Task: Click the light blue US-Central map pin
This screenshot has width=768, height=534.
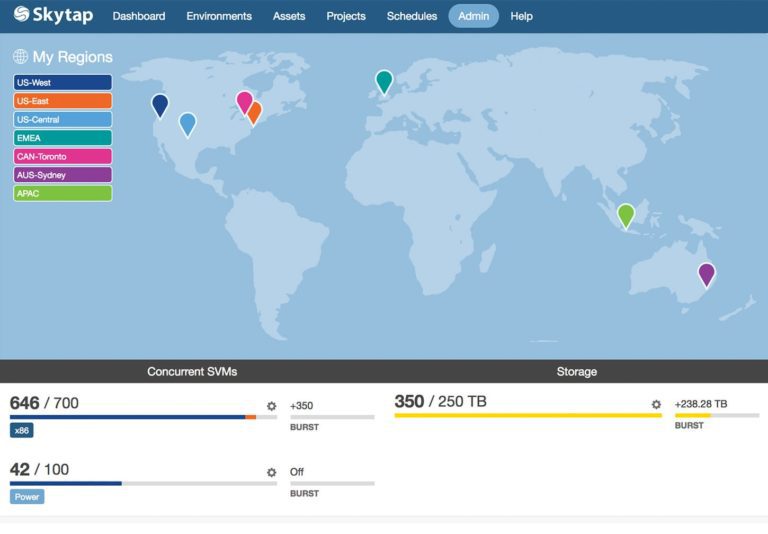Action: coord(187,123)
